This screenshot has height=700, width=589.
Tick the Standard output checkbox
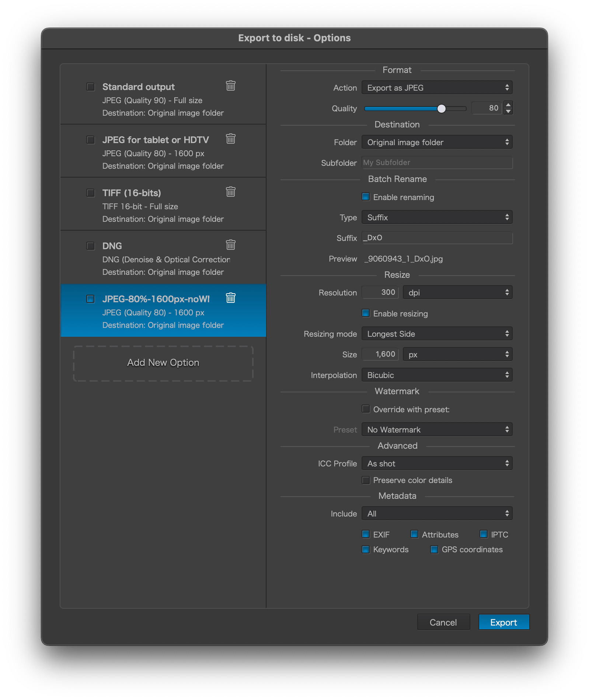[x=90, y=87]
